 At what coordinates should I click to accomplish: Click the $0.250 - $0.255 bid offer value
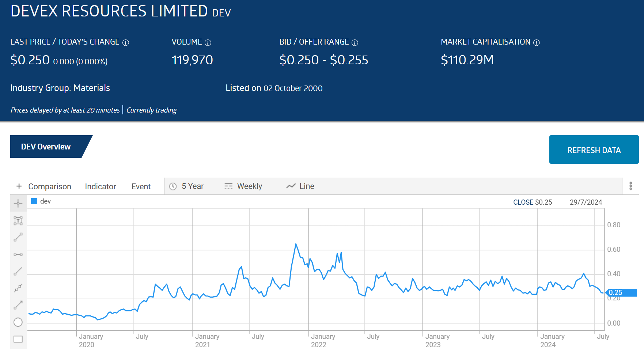[x=324, y=60]
